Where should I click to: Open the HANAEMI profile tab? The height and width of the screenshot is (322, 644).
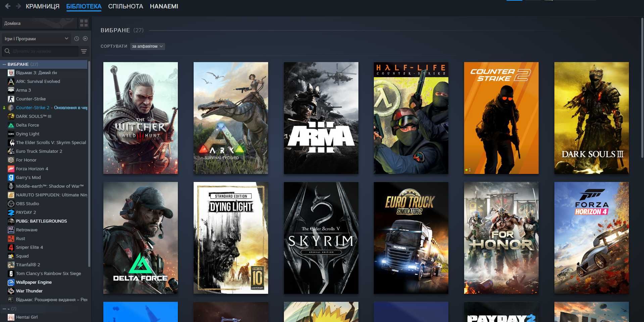click(x=164, y=6)
